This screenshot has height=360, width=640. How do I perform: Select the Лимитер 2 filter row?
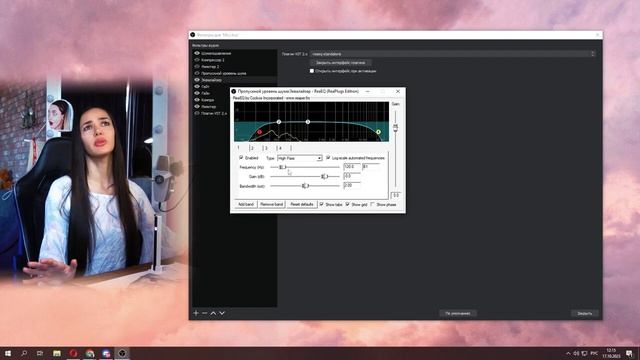(235, 67)
